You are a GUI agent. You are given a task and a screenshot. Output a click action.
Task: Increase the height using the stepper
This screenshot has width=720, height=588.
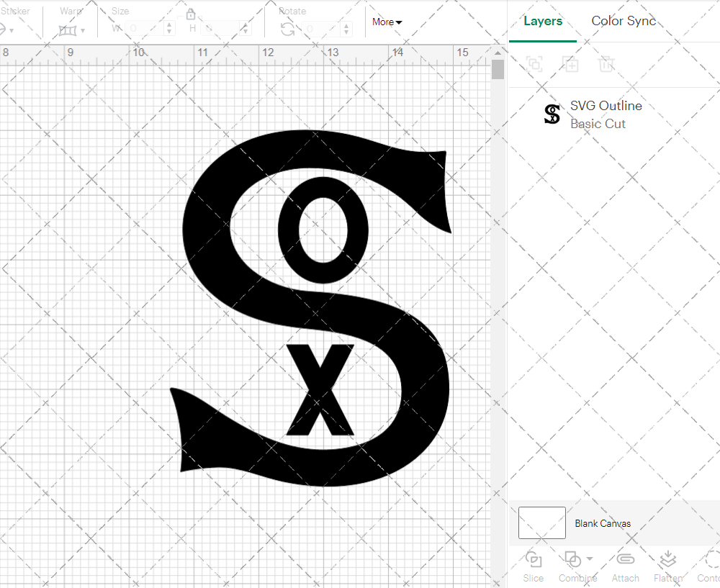pyautogui.click(x=246, y=24)
